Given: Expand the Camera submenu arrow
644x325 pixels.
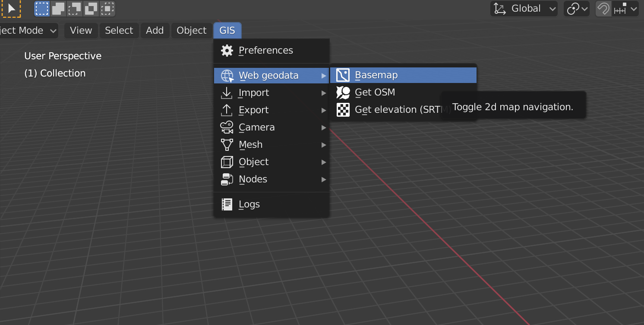Looking at the screenshot, I should [324, 127].
